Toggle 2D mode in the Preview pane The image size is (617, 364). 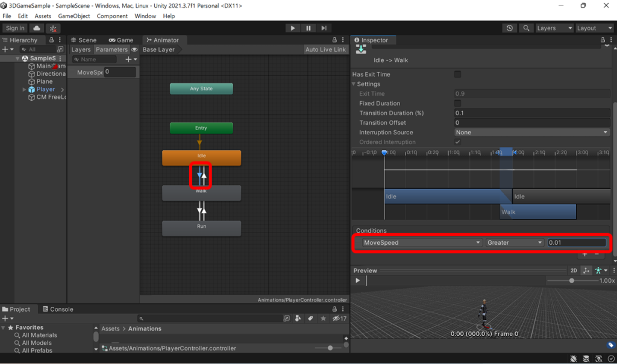pyautogui.click(x=574, y=271)
